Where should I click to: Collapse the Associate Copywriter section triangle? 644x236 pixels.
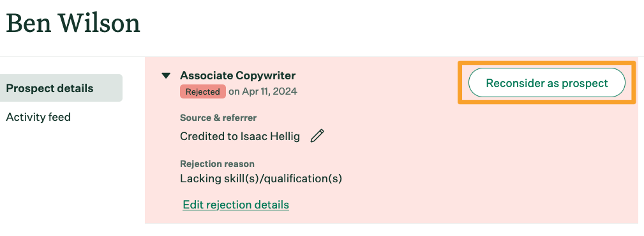pos(166,75)
